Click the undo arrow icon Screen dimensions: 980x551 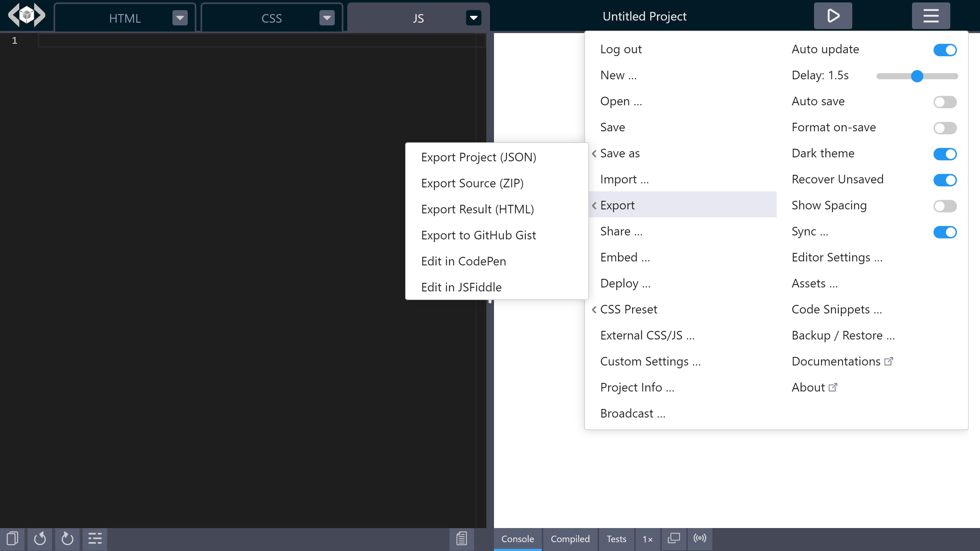pyautogui.click(x=40, y=538)
